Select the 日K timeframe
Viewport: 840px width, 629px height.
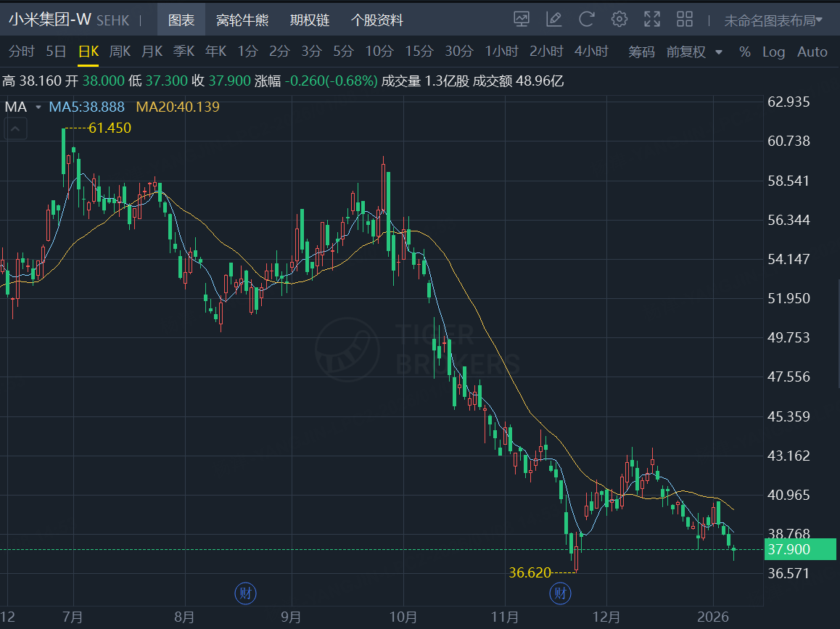click(88, 52)
